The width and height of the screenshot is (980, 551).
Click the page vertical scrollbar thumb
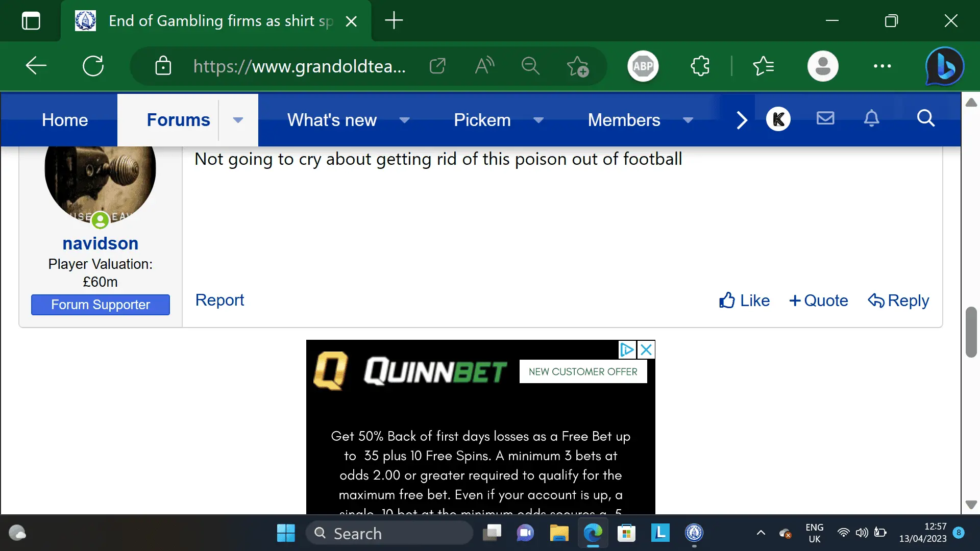pos(971,332)
